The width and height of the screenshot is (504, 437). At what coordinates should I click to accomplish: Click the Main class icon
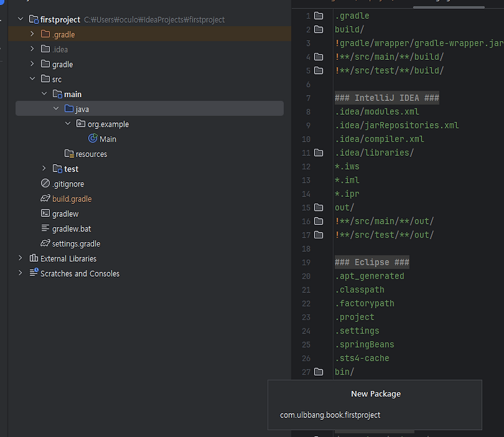click(93, 139)
